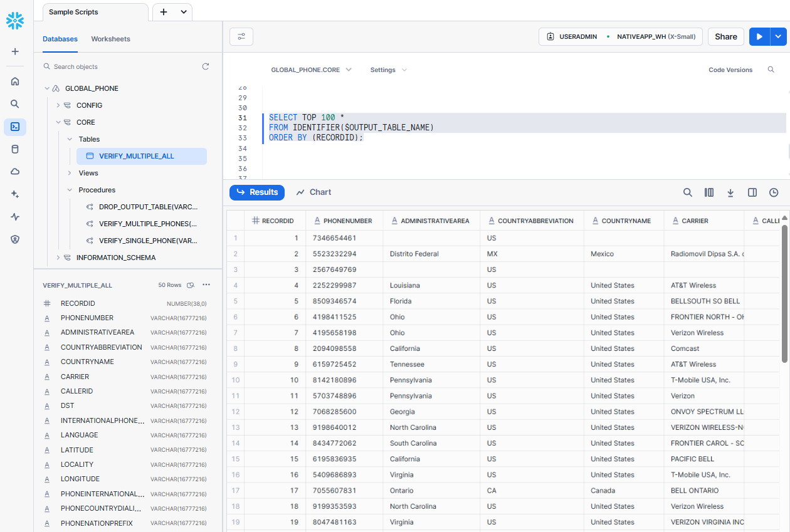Click the Radiomovil Dipsa carrier cell
This screenshot has height=532, width=790.
(704, 254)
